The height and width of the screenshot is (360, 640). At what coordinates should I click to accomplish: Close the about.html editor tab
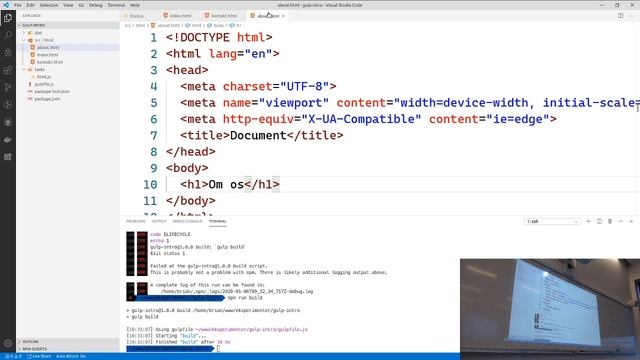283,16
